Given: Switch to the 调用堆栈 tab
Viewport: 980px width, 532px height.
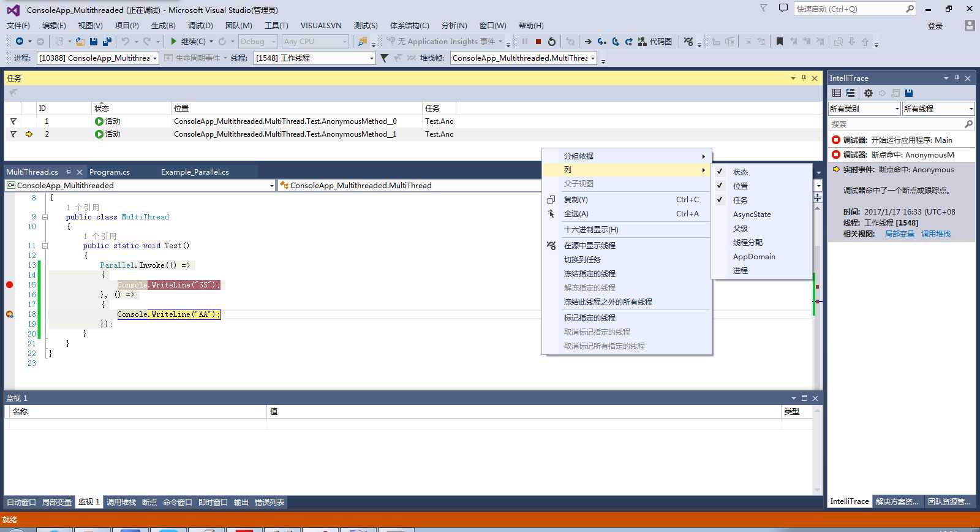Looking at the screenshot, I should [121, 503].
